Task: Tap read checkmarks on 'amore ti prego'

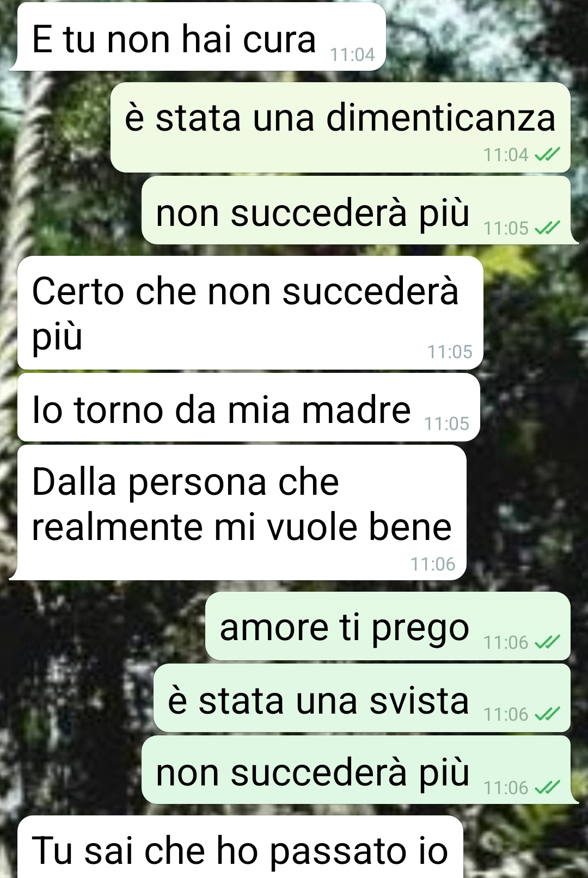Action: pos(547,643)
